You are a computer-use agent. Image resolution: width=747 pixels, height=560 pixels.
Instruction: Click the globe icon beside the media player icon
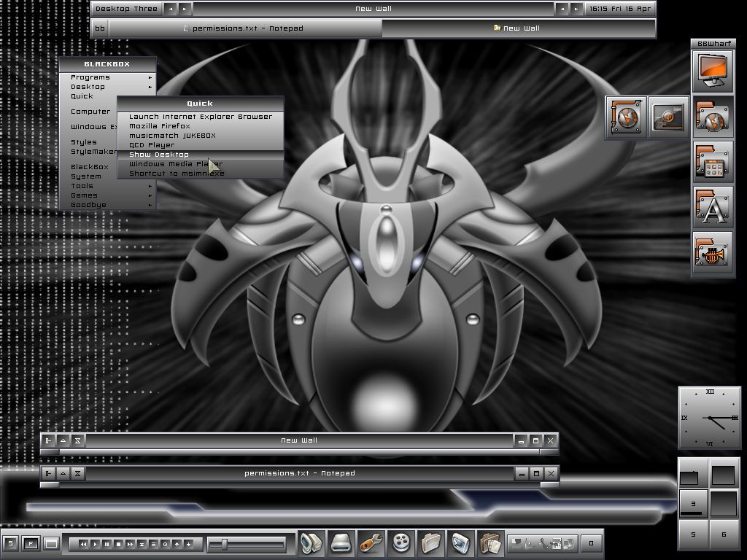[x=626, y=117]
